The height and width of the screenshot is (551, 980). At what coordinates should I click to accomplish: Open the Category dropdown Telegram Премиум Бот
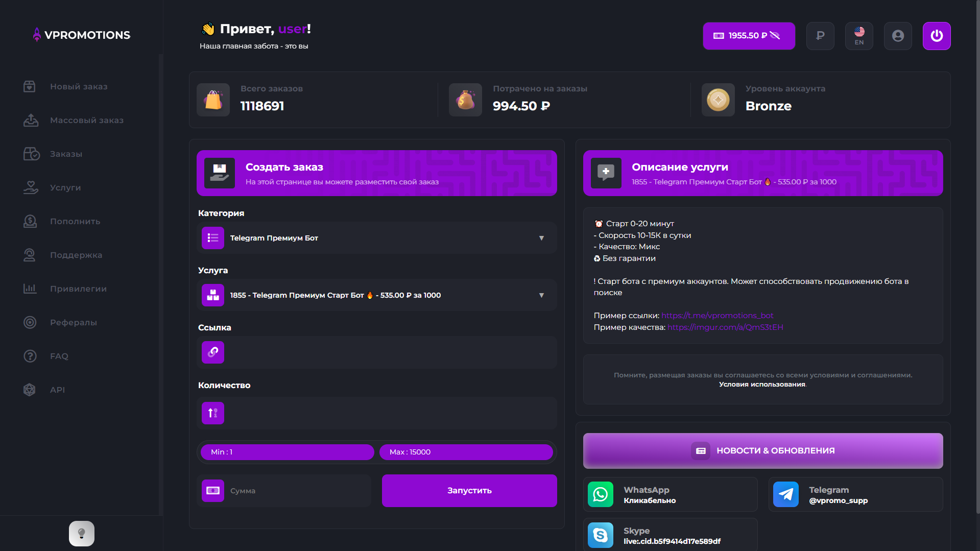click(x=377, y=238)
